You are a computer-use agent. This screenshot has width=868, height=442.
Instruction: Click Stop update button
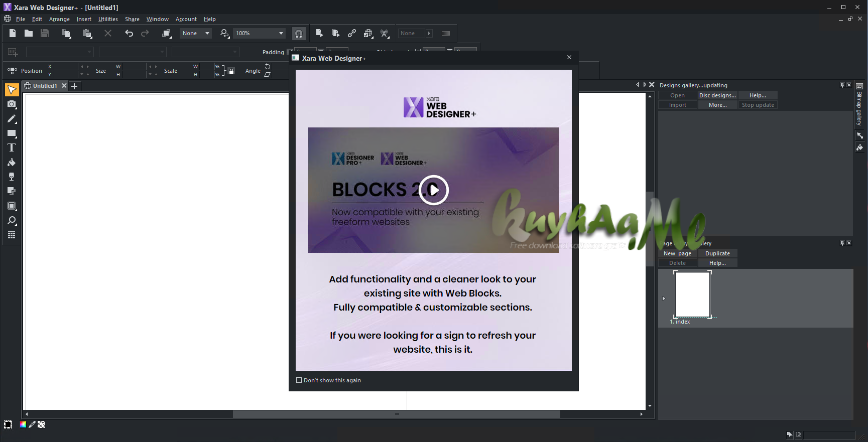758,105
